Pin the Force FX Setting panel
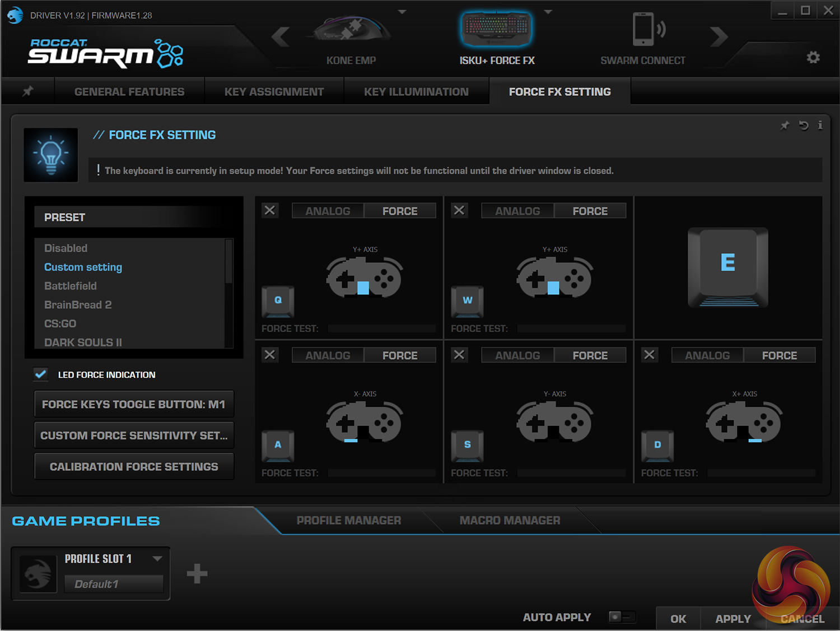Viewport: 840px width, 631px height. point(785,126)
